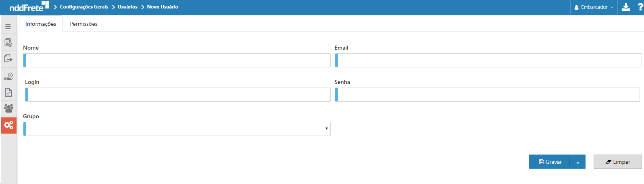Click the download icon in header

click(625, 7)
